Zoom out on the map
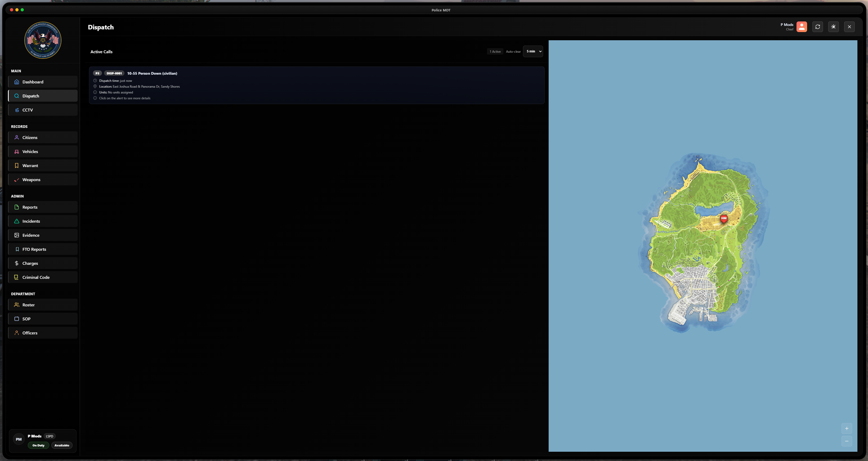 (x=847, y=441)
